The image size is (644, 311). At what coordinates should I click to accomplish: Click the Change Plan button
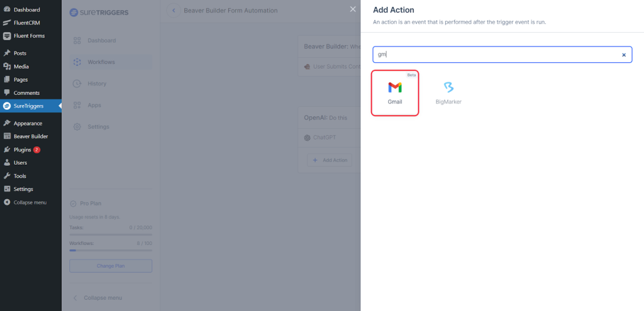point(111,266)
